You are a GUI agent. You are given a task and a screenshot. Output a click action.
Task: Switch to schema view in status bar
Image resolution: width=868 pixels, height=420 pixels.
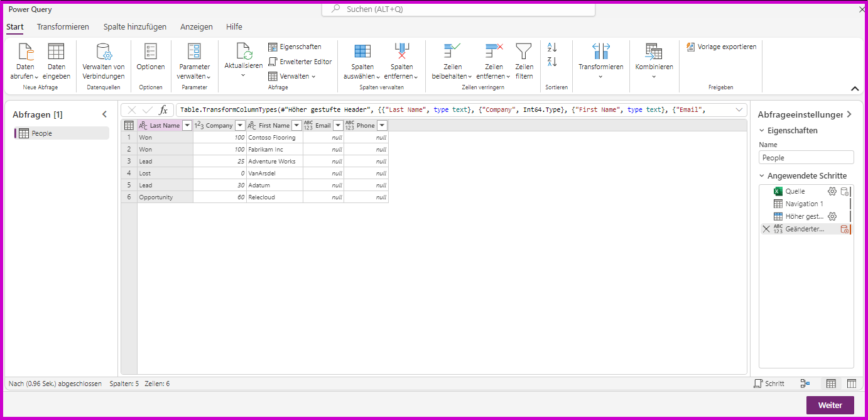pos(852,384)
